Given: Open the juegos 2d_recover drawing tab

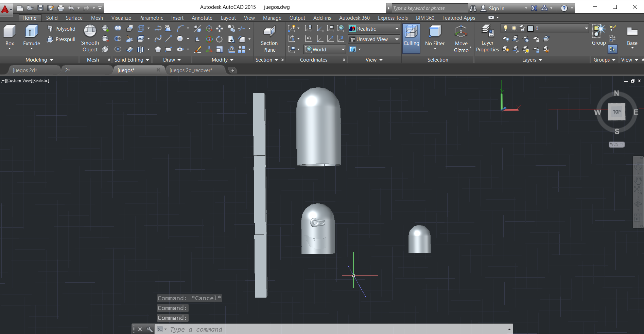Looking at the screenshot, I should coord(191,70).
